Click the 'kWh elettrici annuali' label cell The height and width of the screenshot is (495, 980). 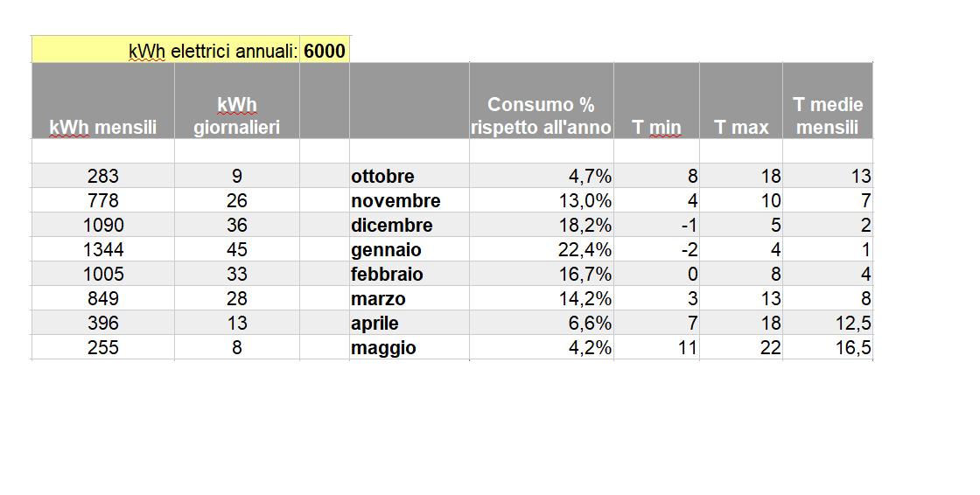point(165,50)
